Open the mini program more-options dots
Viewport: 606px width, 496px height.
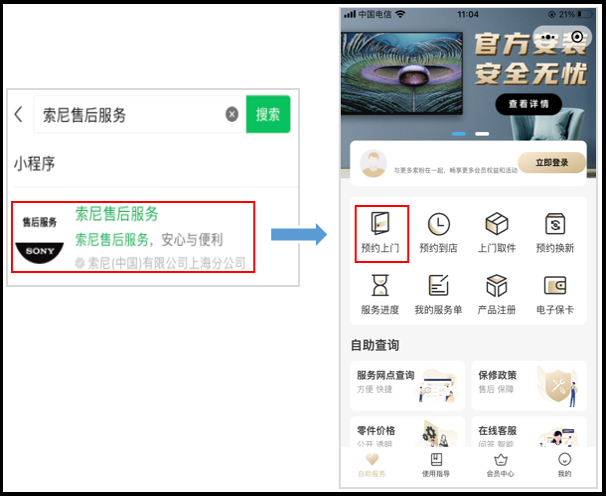click(x=548, y=37)
